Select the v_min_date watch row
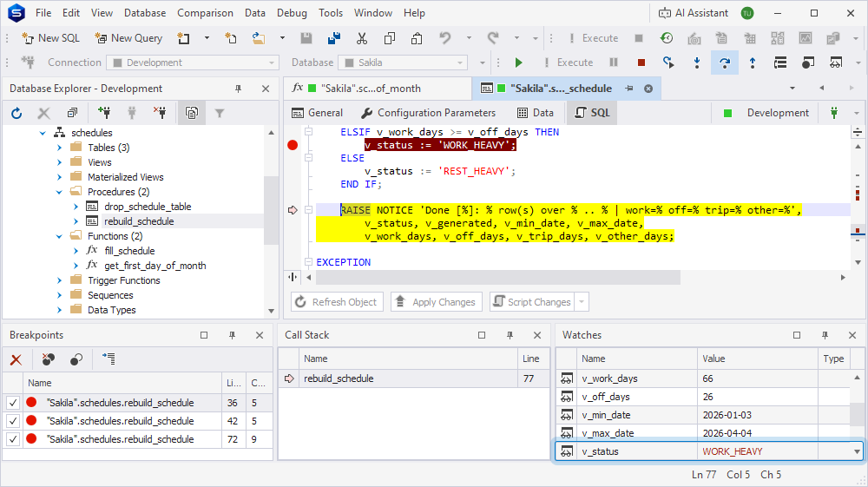868x487 pixels. coord(703,415)
